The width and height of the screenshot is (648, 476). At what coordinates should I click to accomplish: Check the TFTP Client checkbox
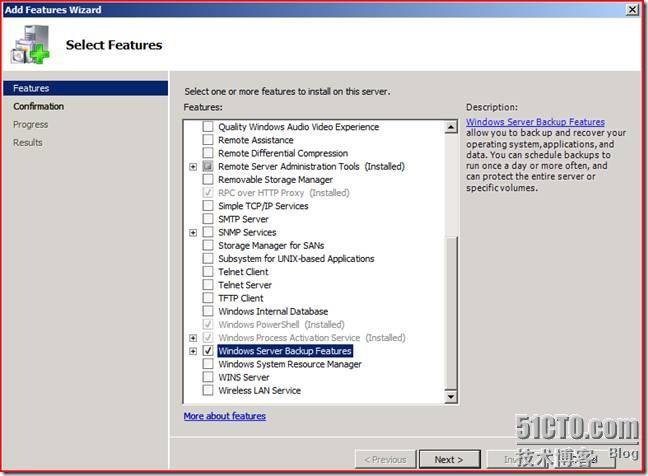coord(208,298)
